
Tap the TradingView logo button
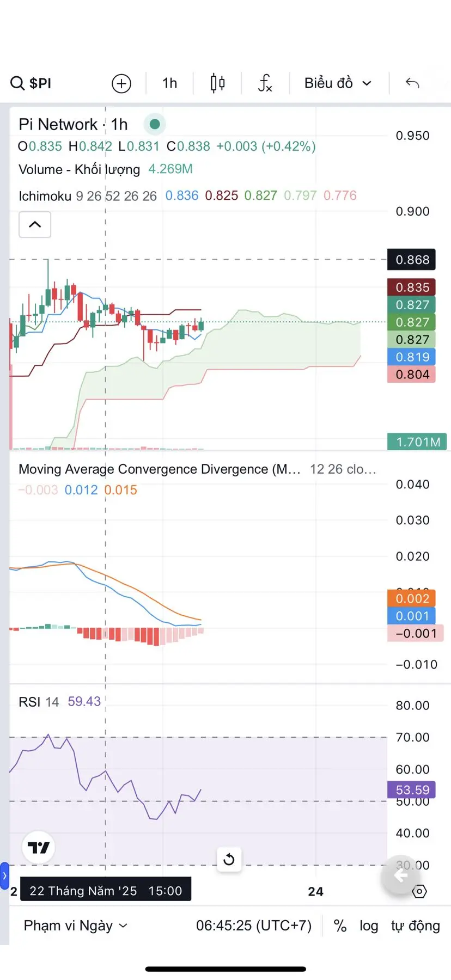[x=38, y=848]
